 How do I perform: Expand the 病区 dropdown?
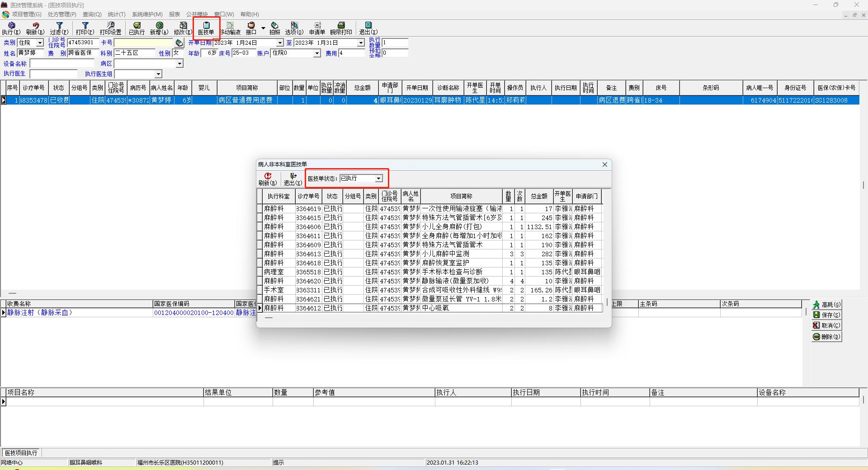tap(179, 64)
